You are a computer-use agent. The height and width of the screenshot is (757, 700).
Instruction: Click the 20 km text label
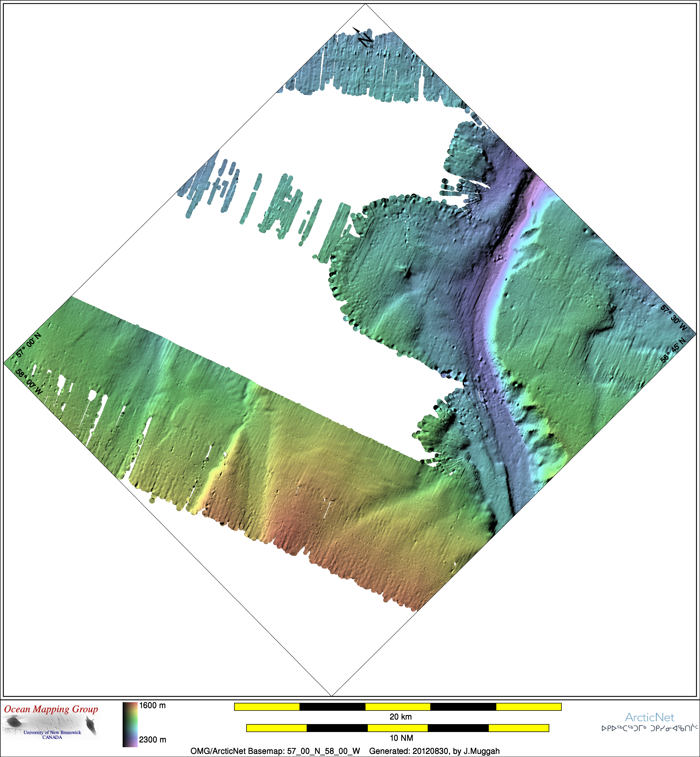coord(400,717)
